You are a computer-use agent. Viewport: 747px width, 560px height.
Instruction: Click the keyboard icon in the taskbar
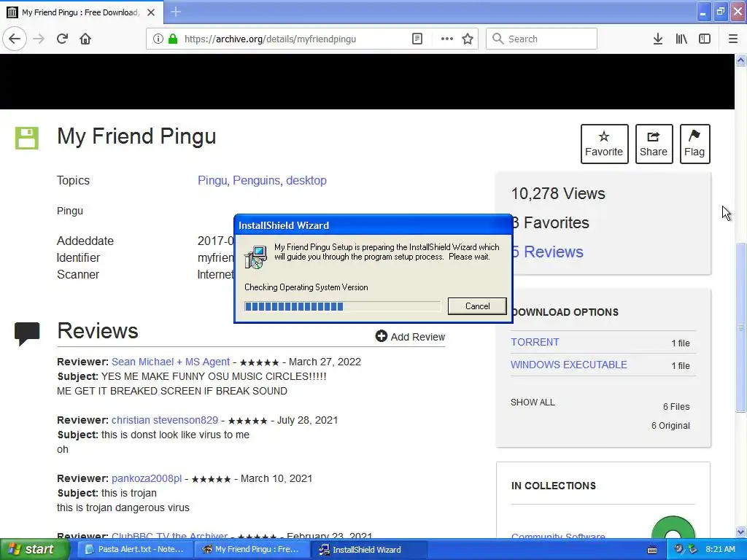(652, 551)
